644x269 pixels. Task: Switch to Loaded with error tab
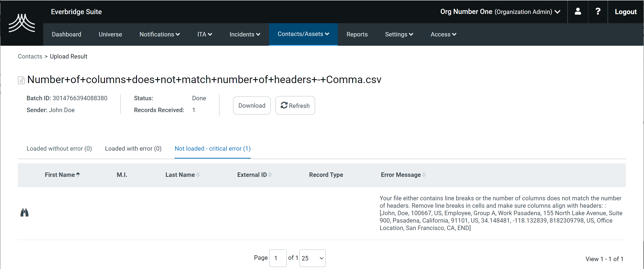[x=133, y=149]
